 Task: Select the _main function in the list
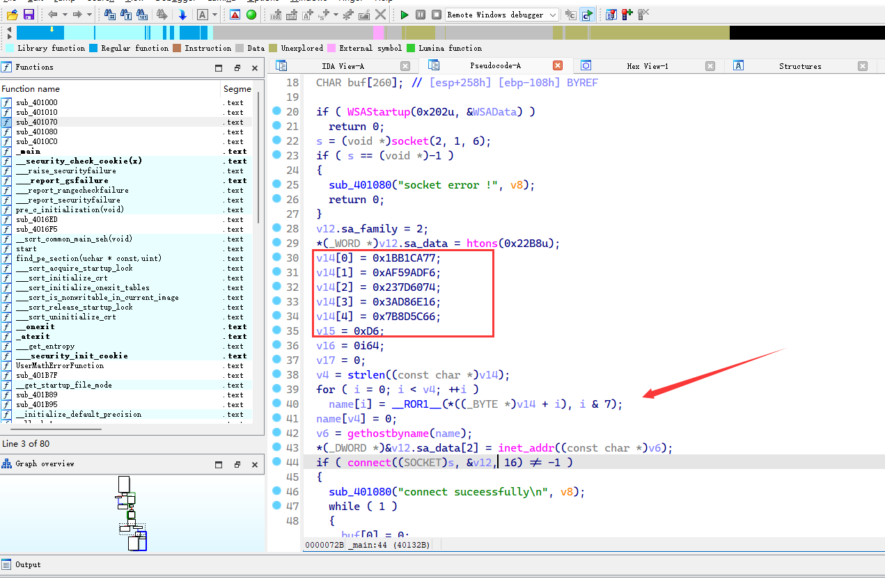point(28,151)
